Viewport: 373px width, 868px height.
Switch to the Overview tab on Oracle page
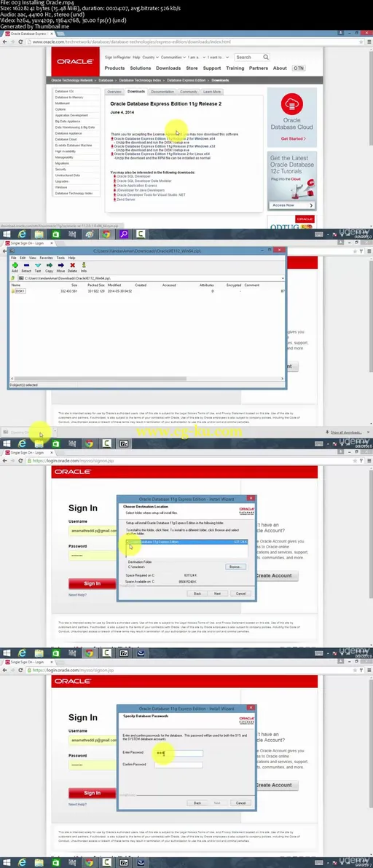coord(114,91)
